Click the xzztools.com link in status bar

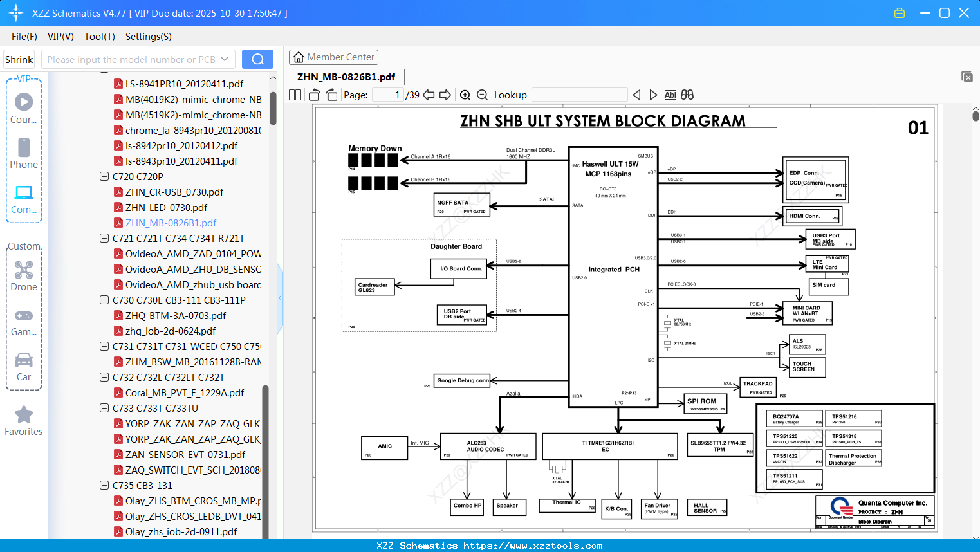point(533,546)
